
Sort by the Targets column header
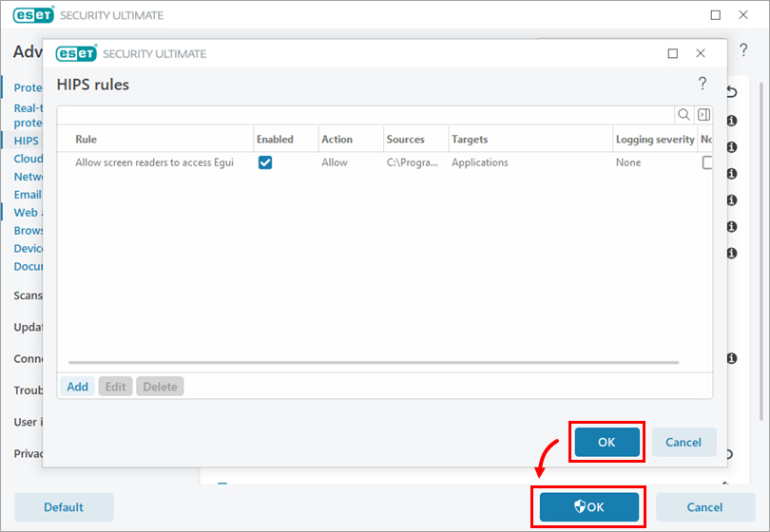(470, 140)
